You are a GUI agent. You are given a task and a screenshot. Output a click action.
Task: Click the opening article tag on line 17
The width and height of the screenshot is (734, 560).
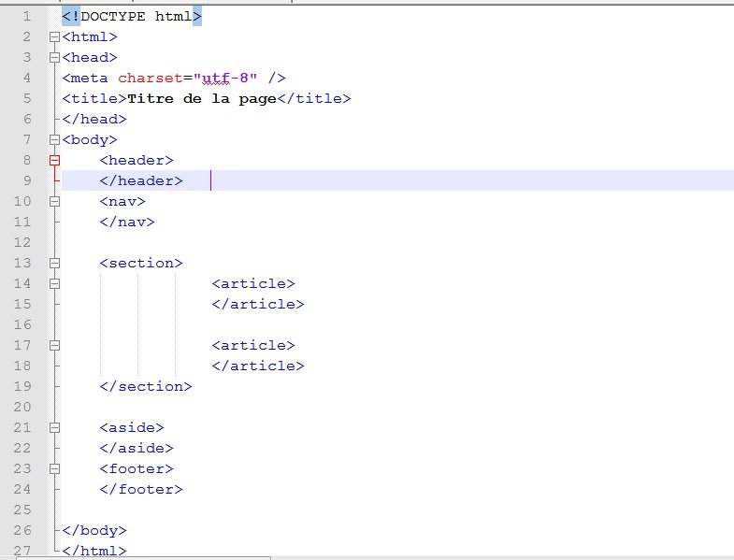[x=253, y=346]
